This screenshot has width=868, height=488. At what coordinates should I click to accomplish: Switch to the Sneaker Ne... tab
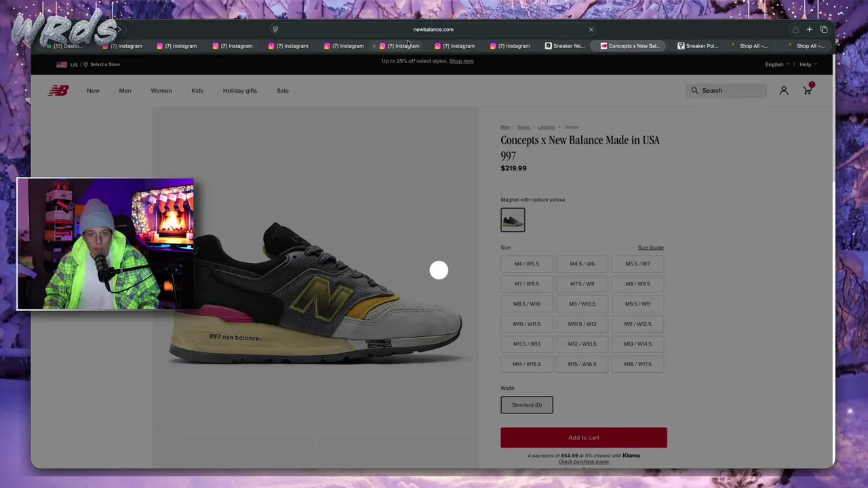click(565, 46)
